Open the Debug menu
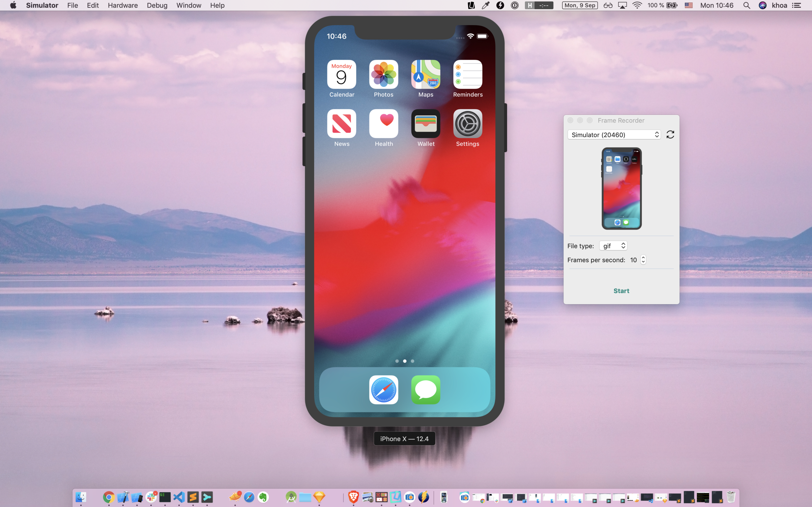 click(157, 5)
